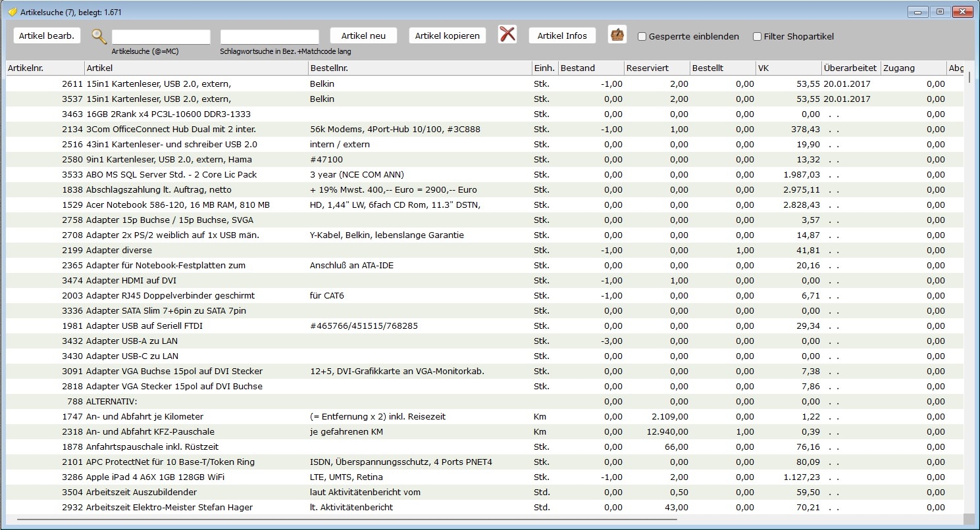Click the Überarbeitet column header

tap(851, 68)
